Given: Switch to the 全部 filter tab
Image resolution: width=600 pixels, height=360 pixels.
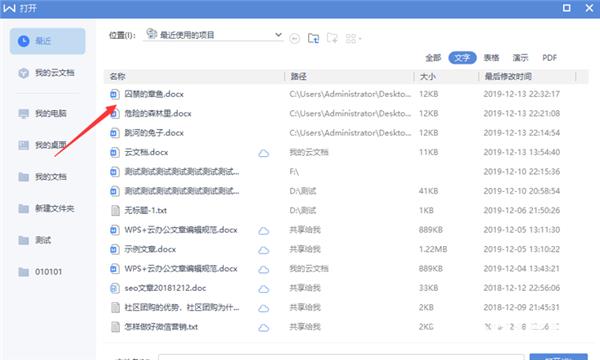Looking at the screenshot, I should 433,58.
